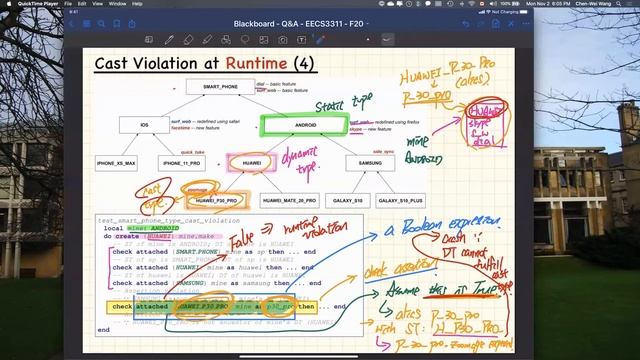Undo the last stroke
The width and height of the screenshot is (640, 360).
click(x=466, y=24)
